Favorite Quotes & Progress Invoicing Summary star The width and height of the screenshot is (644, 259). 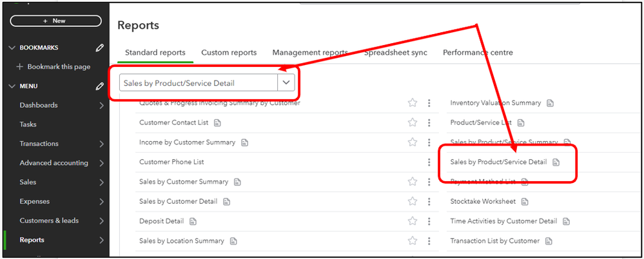point(413,103)
